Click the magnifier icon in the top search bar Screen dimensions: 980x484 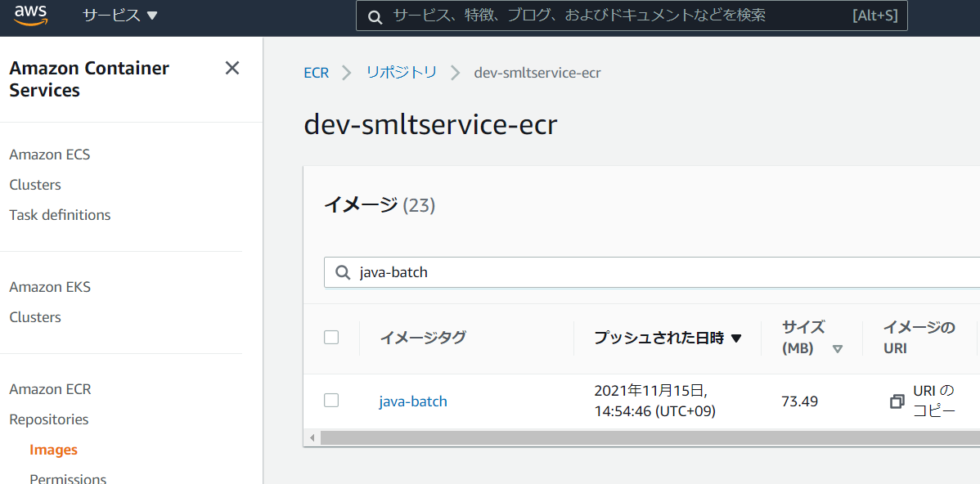click(375, 16)
